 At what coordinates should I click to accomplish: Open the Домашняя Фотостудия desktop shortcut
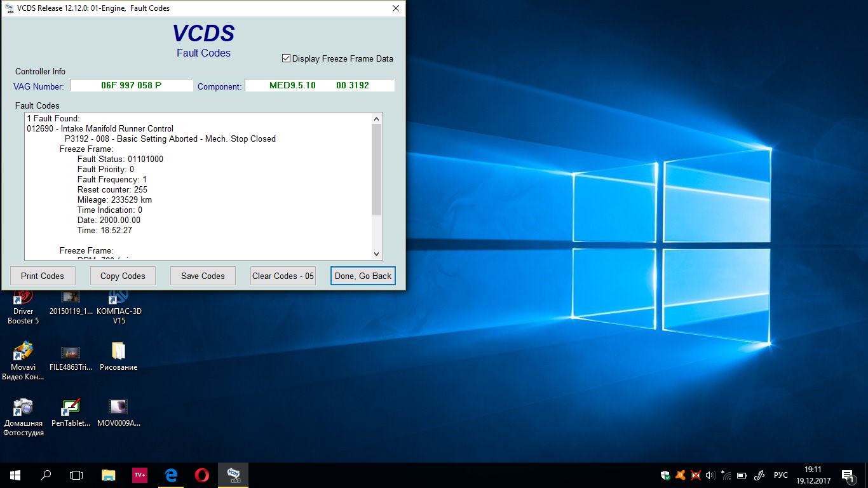coord(24,407)
